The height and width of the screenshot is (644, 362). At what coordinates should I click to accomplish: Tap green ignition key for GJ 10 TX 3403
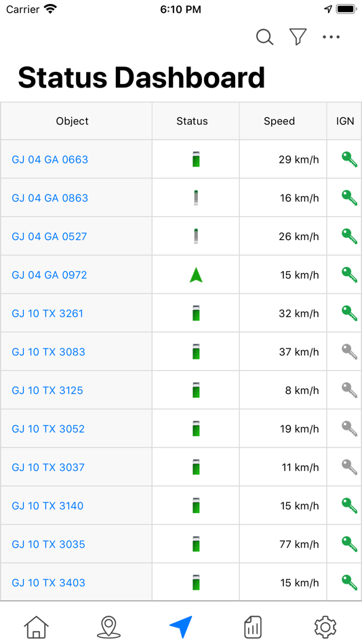[x=349, y=583]
